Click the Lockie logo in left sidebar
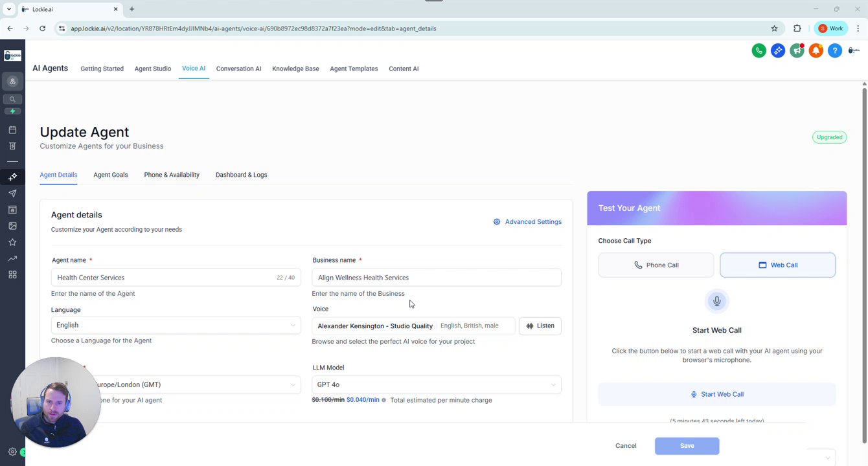This screenshot has height=466, width=868. tap(12, 56)
